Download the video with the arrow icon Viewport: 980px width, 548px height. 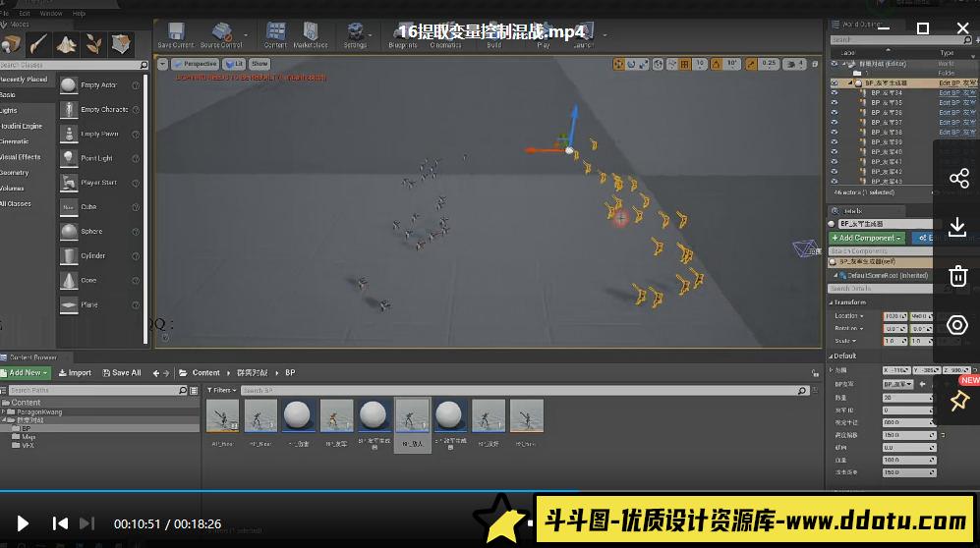point(957,227)
